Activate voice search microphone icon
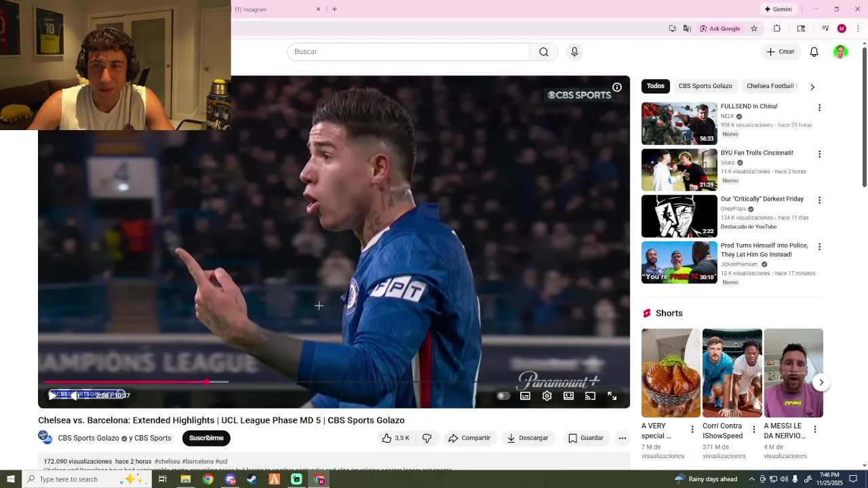 [574, 52]
